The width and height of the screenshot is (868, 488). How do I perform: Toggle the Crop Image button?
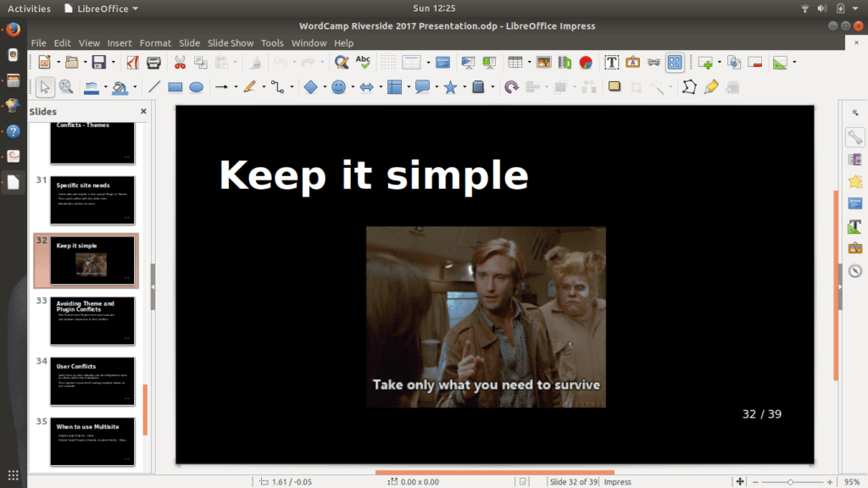636,87
